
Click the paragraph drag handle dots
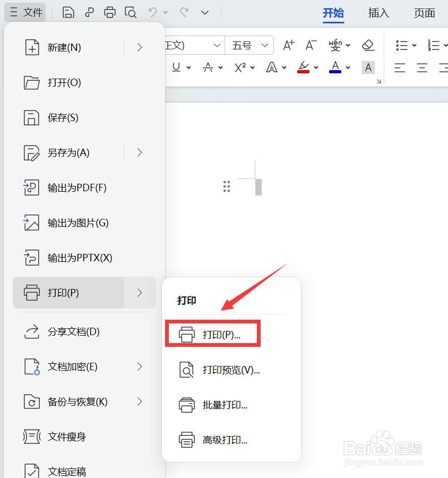(227, 186)
